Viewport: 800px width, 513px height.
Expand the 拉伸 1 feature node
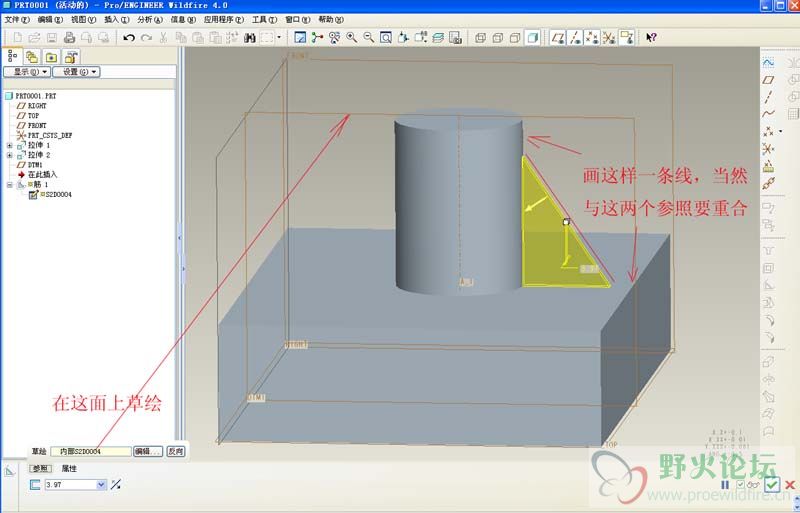(x=9, y=145)
